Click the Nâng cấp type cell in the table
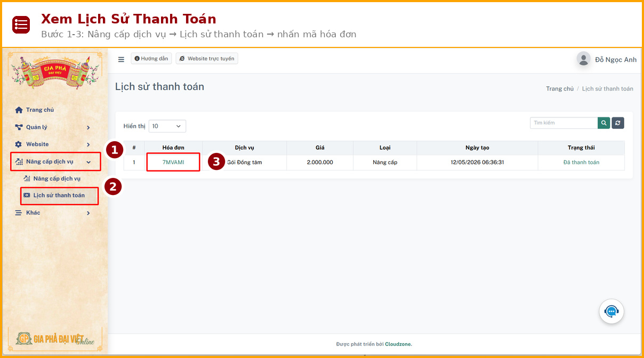This screenshot has width=644, height=358. click(385, 162)
